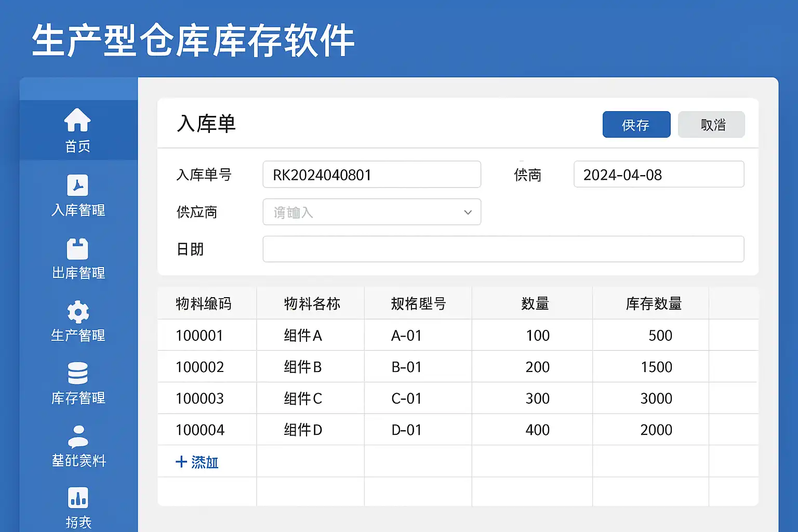Open production management gear icon

click(78, 312)
